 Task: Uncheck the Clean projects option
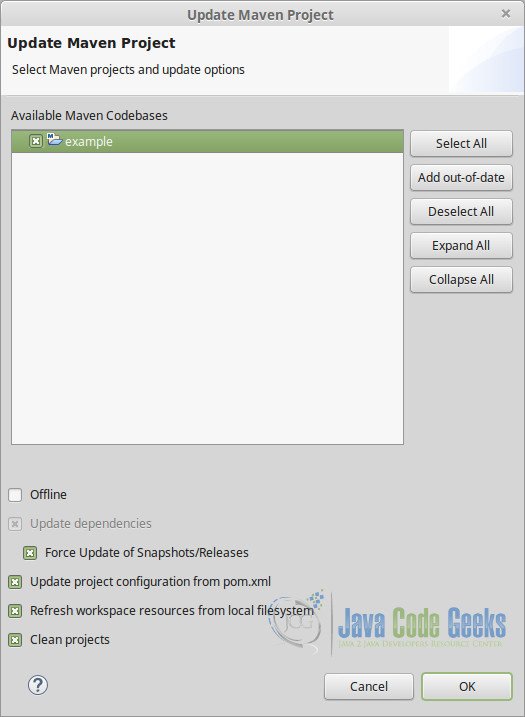click(x=15, y=640)
